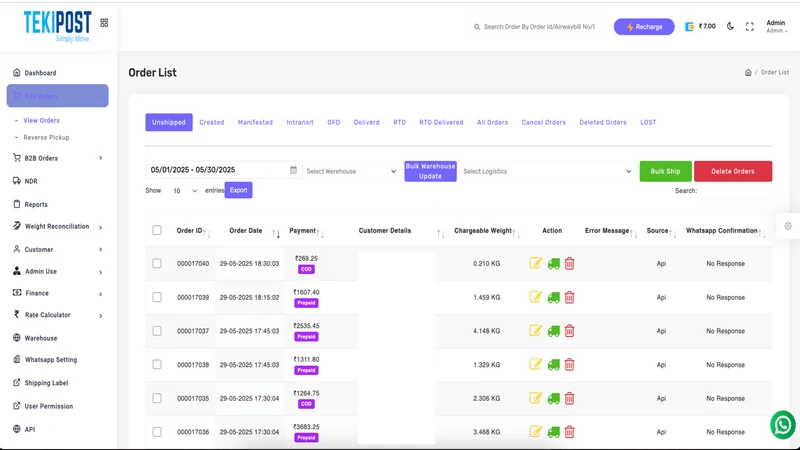Edit order 000017038
This screenshot has width=800, height=450.
535,364
